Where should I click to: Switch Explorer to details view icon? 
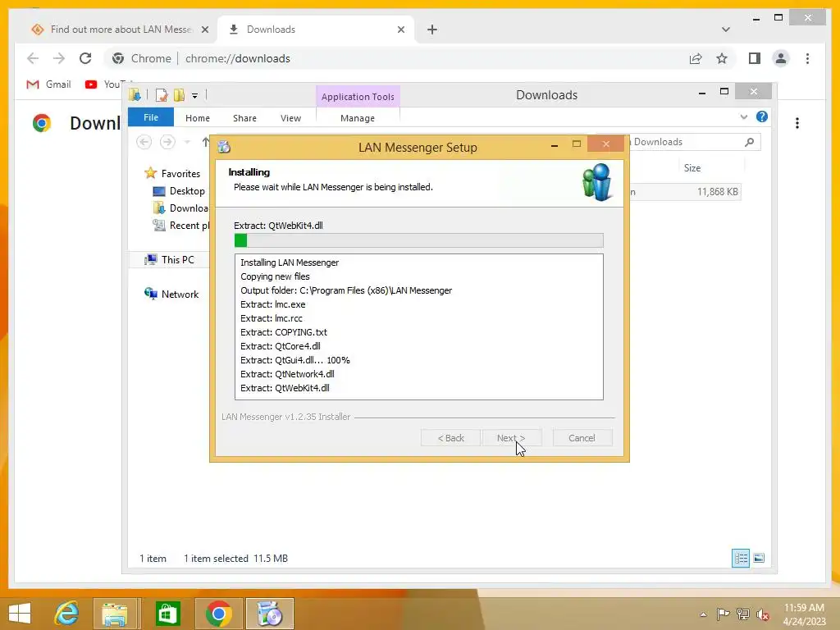[x=741, y=558]
